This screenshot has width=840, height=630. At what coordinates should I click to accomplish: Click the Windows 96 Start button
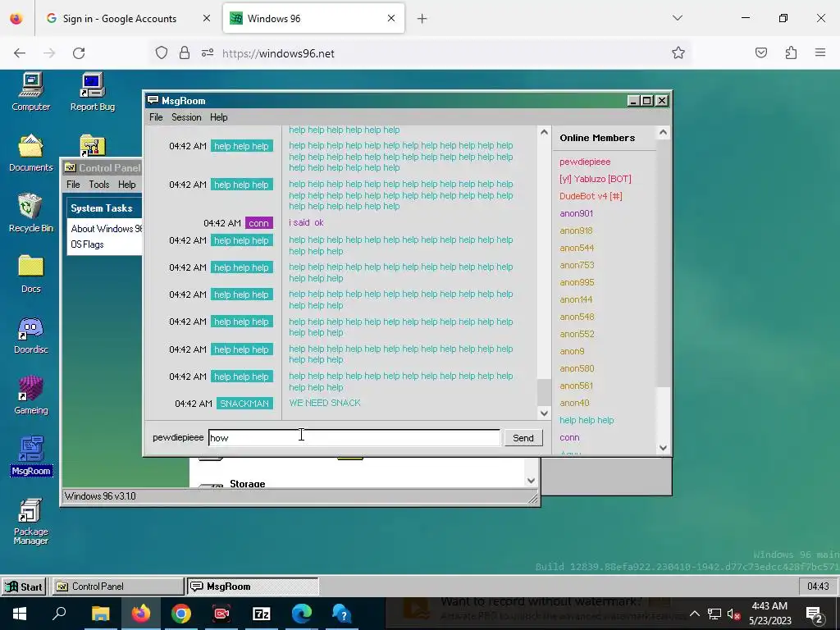pyautogui.click(x=24, y=587)
